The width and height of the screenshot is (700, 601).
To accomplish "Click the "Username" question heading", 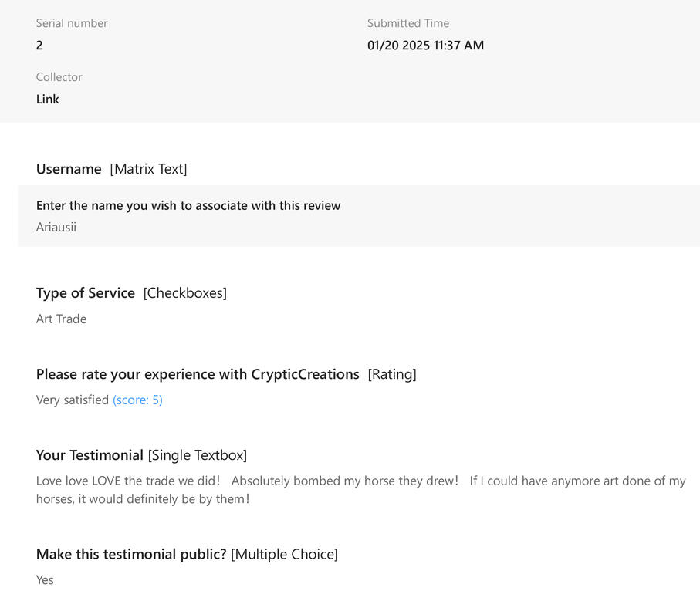I will point(69,168).
